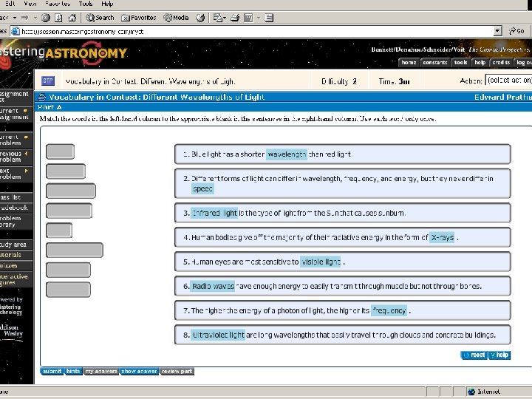Click the 'frequency' word in sentence 7

[389, 311]
